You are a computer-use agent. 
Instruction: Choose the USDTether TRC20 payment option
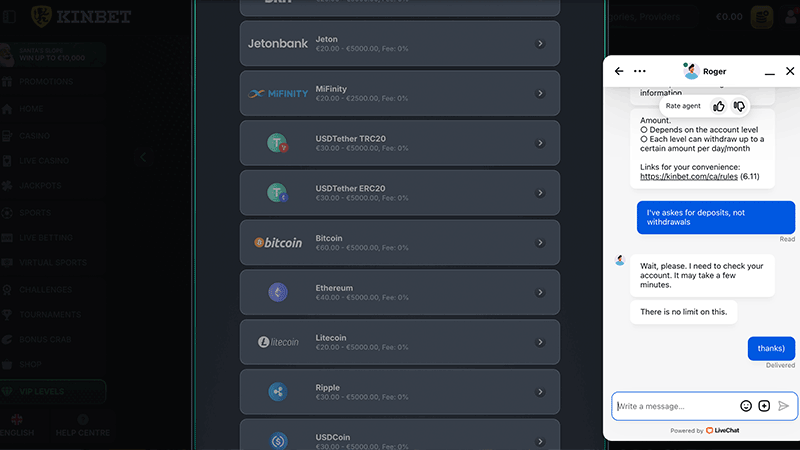(x=399, y=143)
